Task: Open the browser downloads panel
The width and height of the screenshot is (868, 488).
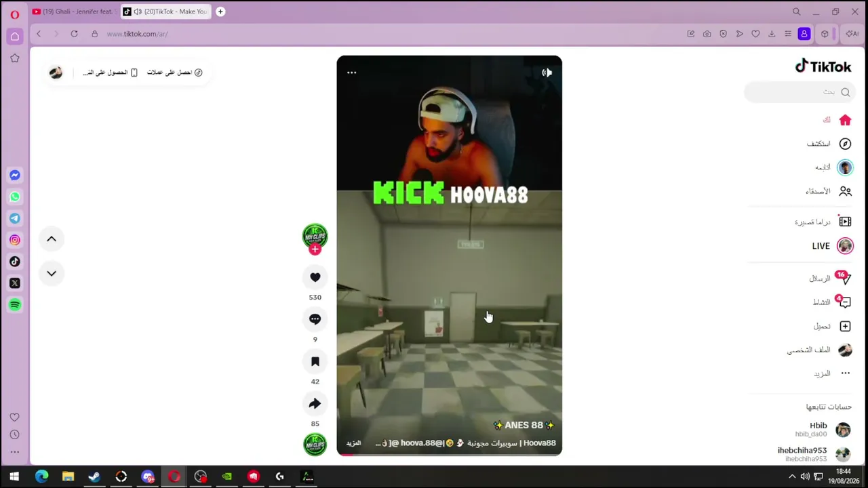Action: tap(772, 34)
